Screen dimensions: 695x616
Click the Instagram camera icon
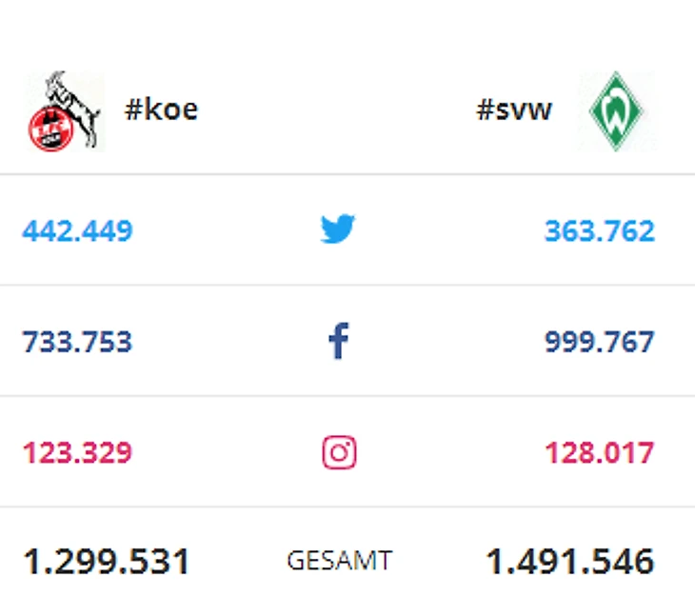(x=339, y=452)
